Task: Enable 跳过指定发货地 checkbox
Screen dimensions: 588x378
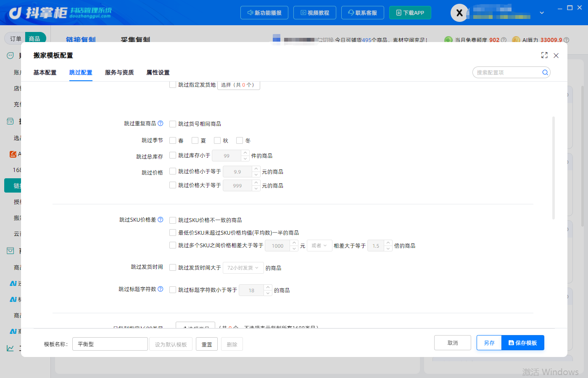Action: click(173, 85)
